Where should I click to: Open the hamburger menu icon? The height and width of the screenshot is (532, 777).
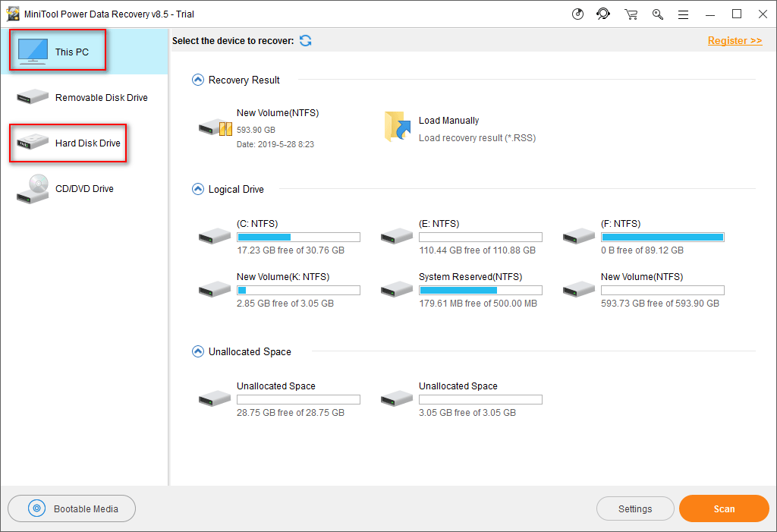pyautogui.click(x=684, y=15)
